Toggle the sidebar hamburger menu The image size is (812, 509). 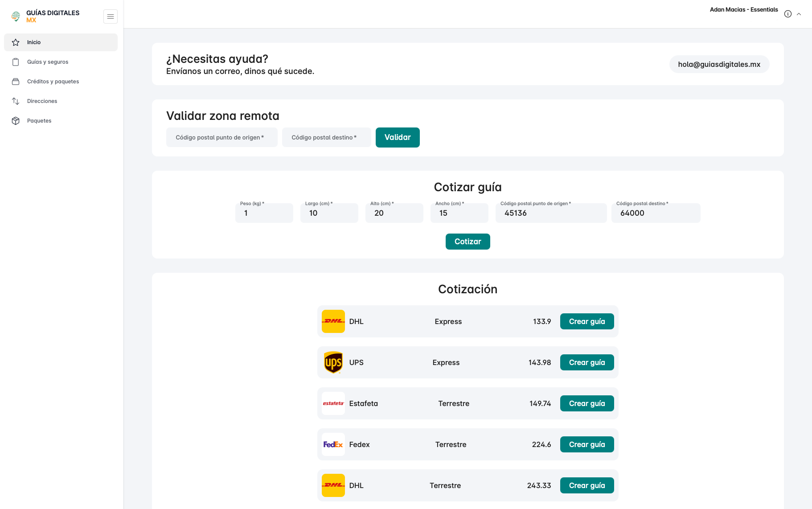point(110,16)
